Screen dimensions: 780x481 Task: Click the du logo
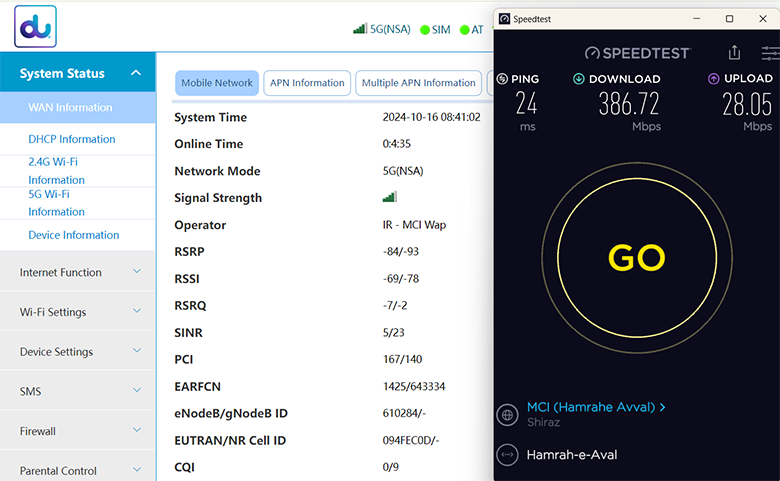coord(35,26)
